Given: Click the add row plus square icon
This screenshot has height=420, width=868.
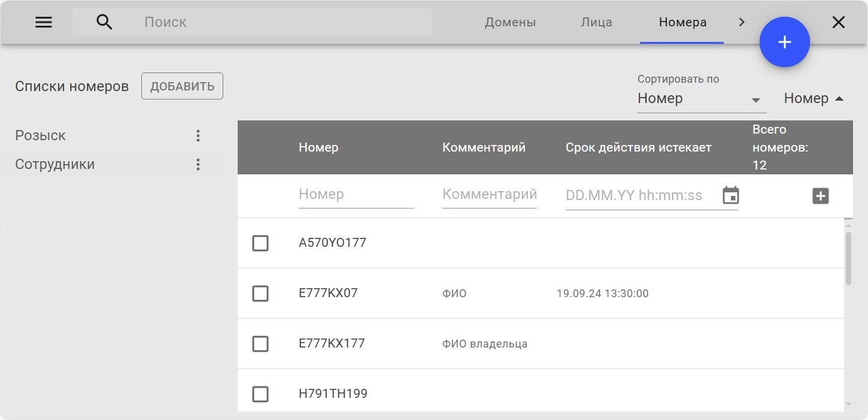Looking at the screenshot, I should (820, 196).
